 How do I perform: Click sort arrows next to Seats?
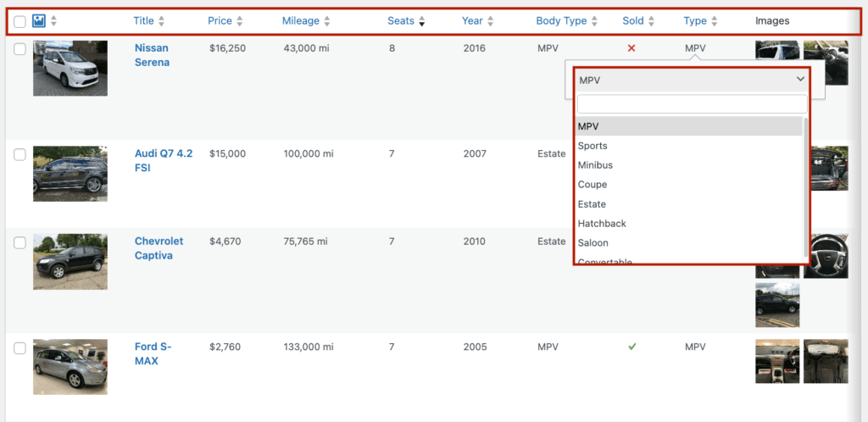(422, 21)
